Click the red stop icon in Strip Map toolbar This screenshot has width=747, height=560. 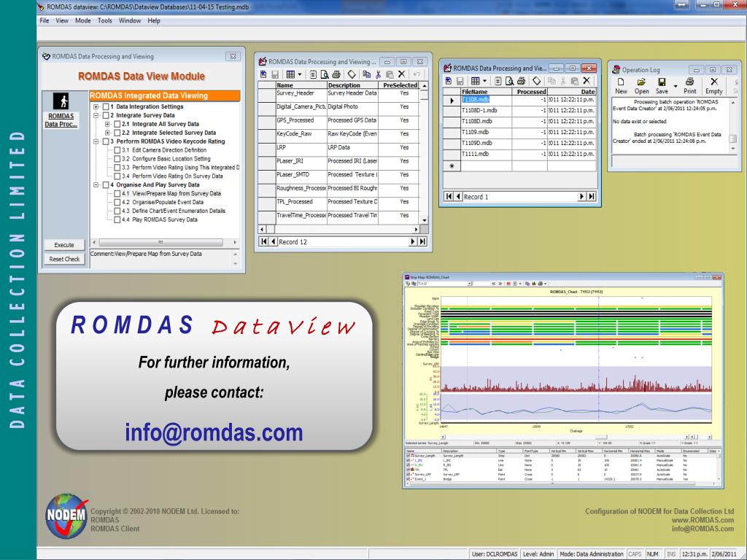tap(508, 284)
